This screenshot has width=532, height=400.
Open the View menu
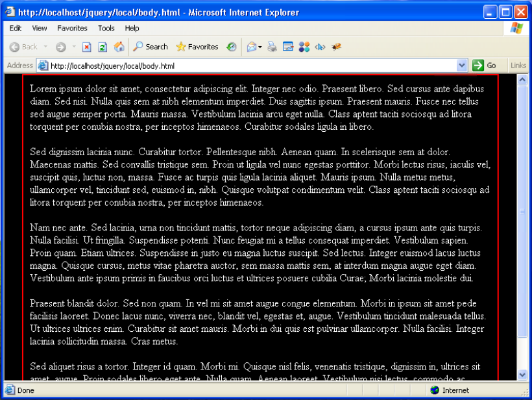40,28
